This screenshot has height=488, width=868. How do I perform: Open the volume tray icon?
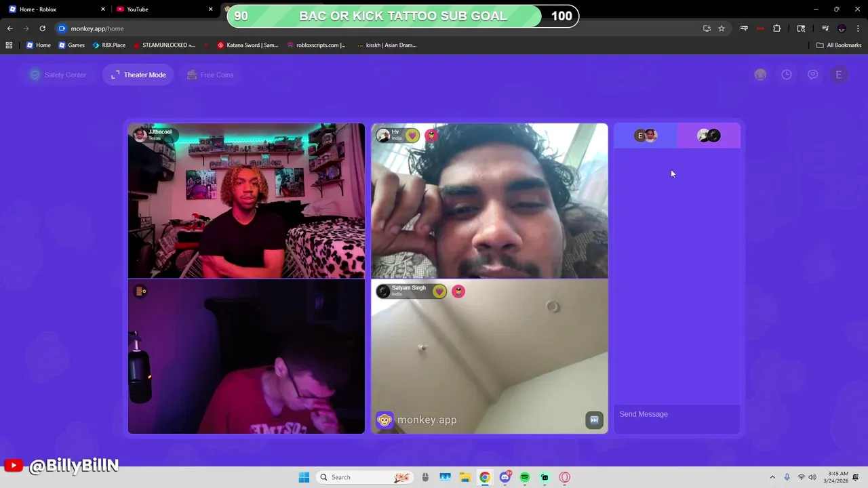(812, 477)
